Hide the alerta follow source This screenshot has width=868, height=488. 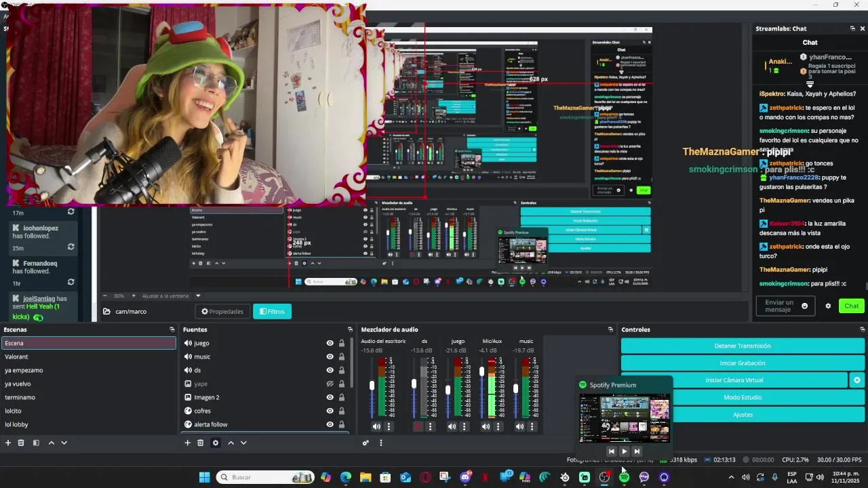pyautogui.click(x=330, y=424)
